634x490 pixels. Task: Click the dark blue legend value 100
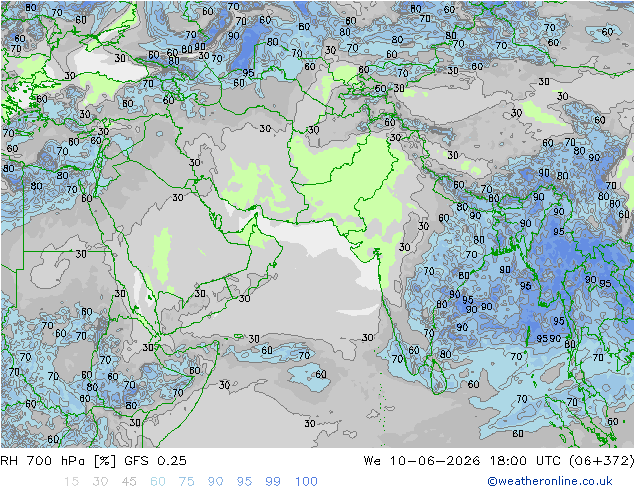click(306, 481)
